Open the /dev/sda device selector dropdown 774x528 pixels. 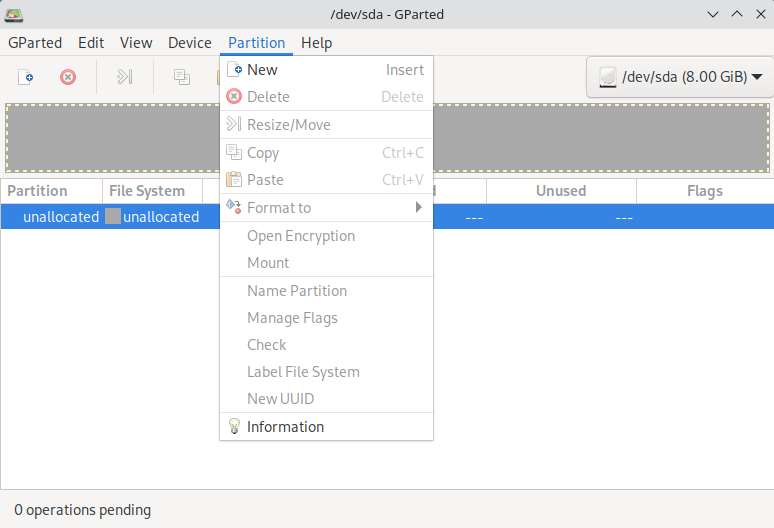pos(680,77)
